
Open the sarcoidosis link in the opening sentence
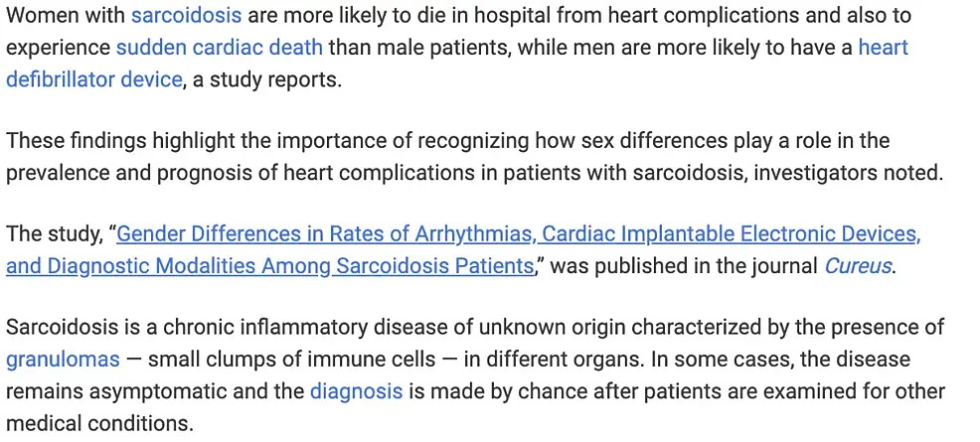pyautogui.click(x=186, y=16)
